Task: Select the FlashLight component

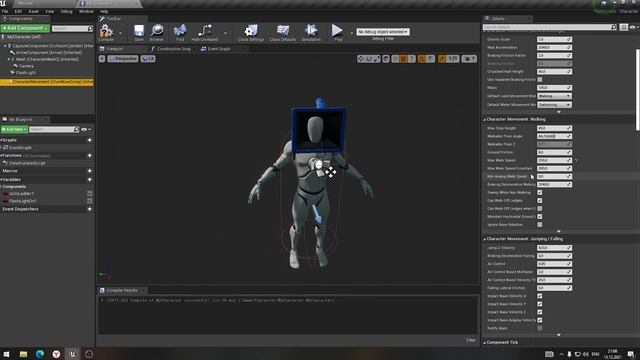Action: pyautogui.click(x=26, y=73)
